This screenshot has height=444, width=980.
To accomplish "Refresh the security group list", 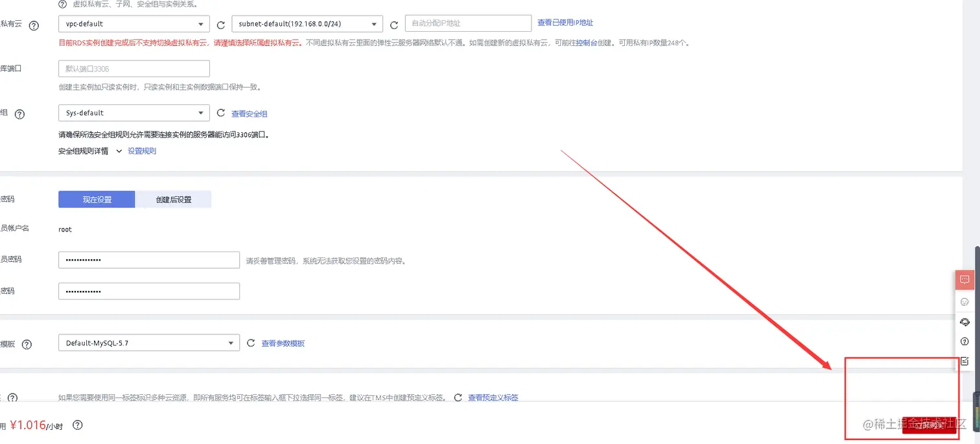I will pos(221,113).
